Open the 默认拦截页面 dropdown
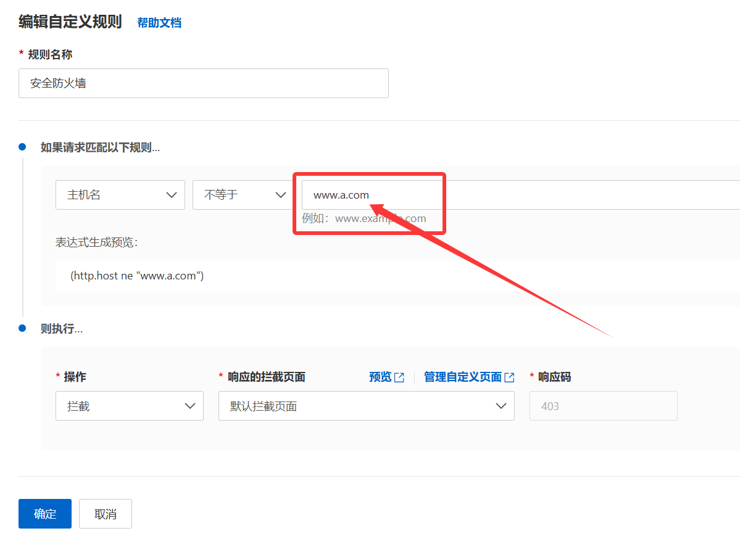The height and width of the screenshot is (560, 740). tap(367, 406)
